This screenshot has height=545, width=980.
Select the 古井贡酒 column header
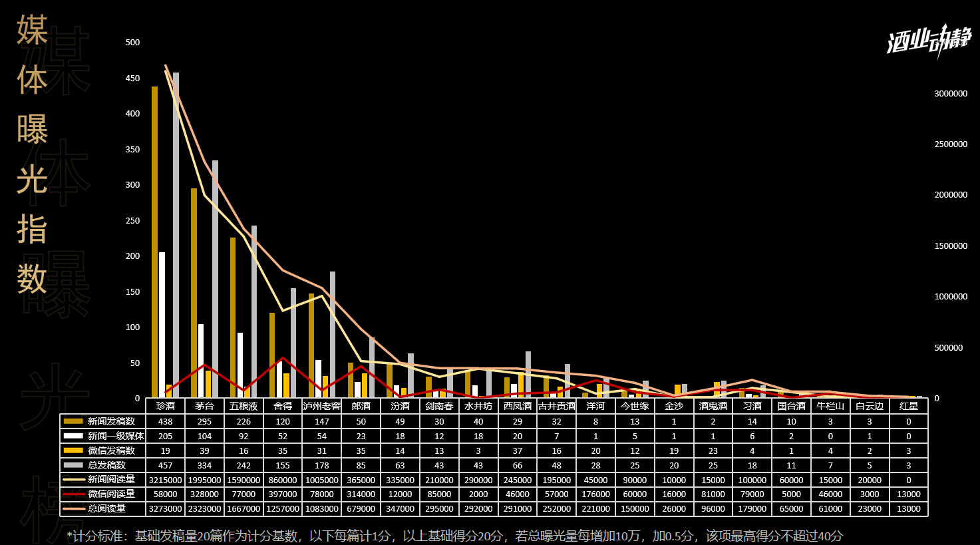557,406
